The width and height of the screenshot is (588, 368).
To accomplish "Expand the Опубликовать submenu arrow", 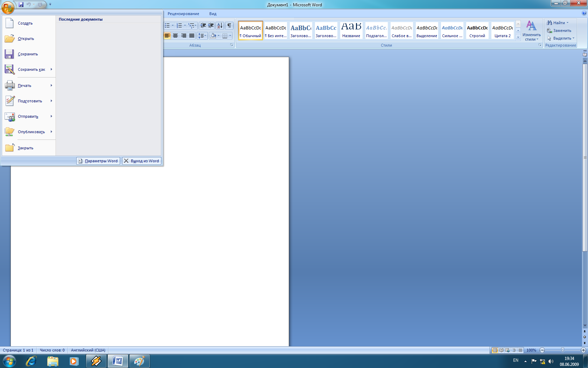I will tap(51, 132).
